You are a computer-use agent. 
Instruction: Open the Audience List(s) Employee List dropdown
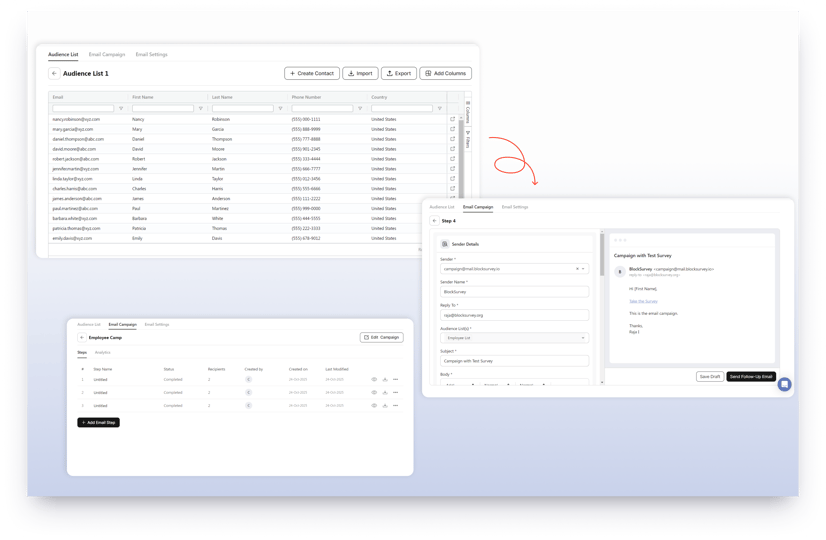(514, 338)
